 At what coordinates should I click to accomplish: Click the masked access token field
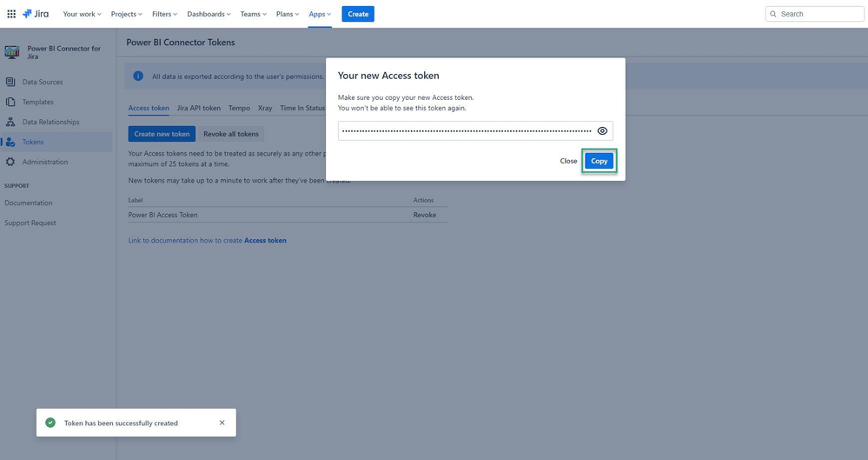pos(475,130)
